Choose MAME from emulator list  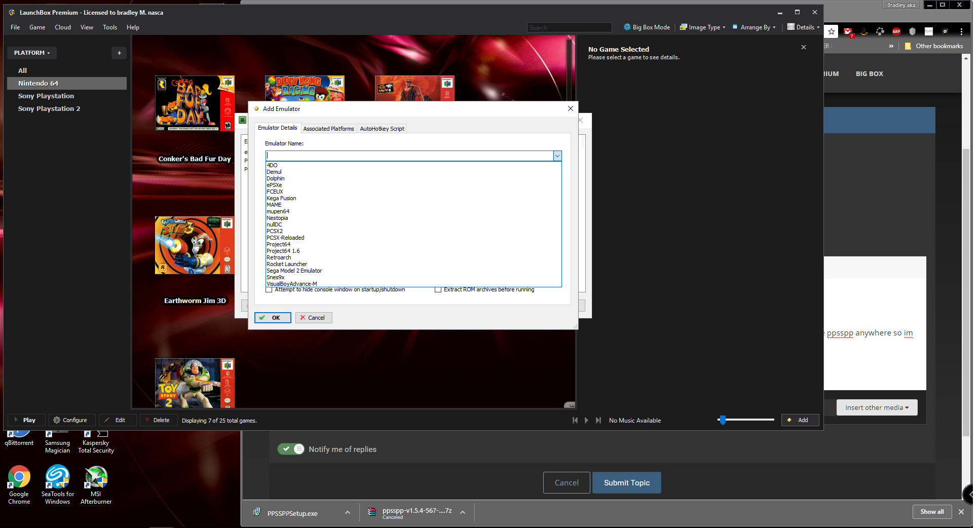coord(413,205)
